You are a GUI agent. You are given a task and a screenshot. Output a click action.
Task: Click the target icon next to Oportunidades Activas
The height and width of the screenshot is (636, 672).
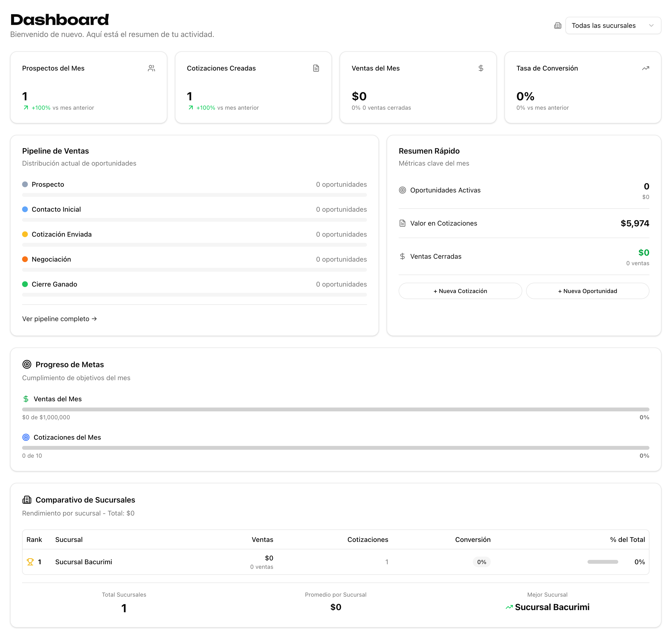click(x=402, y=190)
